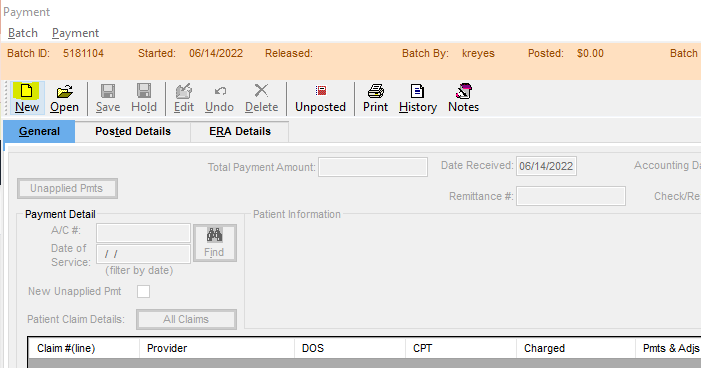The height and width of the screenshot is (368, 701).
Task: Click the Date Received field
Action: pyautogui.click(x=546, y=166)
